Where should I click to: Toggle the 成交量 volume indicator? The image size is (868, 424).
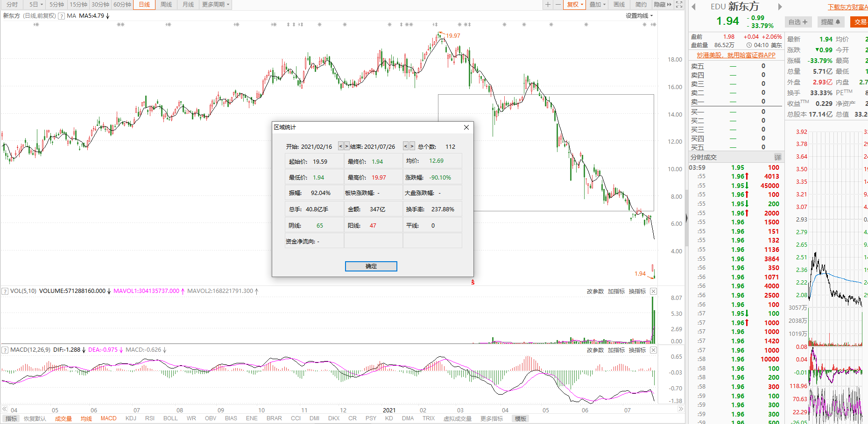click(x=63, y=418)
